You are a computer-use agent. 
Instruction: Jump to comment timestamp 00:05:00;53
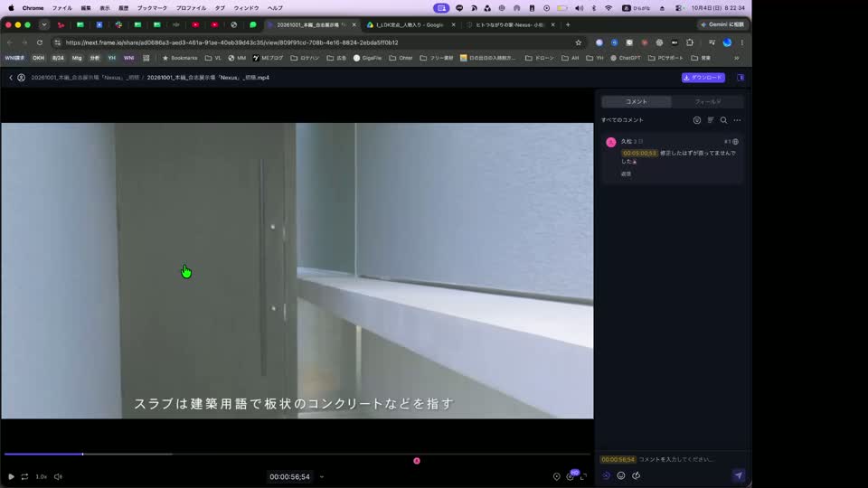click(x=639, y=154)
